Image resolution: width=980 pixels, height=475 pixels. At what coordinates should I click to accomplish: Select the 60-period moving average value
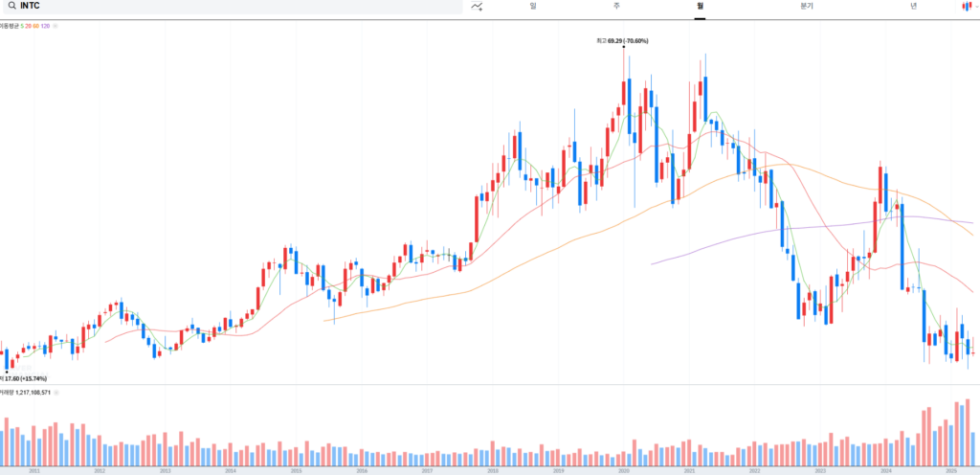pyautogui.click(x=36, y=25)
